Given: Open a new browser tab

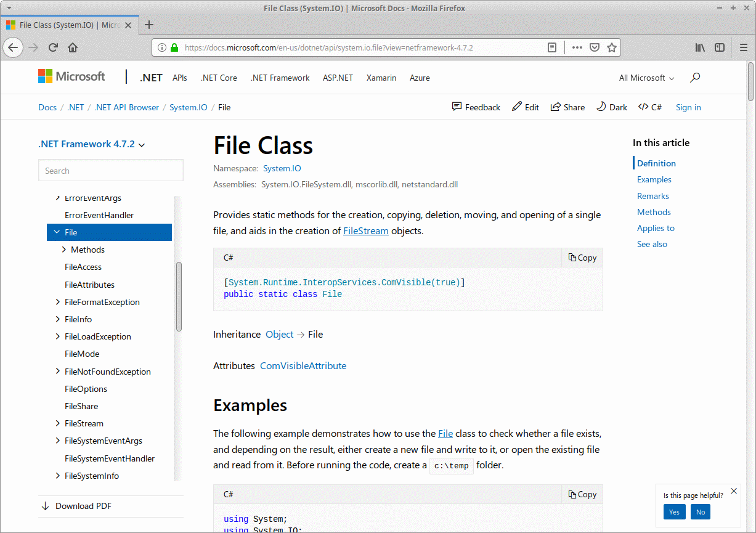Looking at the screenshot, I should pos(148,25).
